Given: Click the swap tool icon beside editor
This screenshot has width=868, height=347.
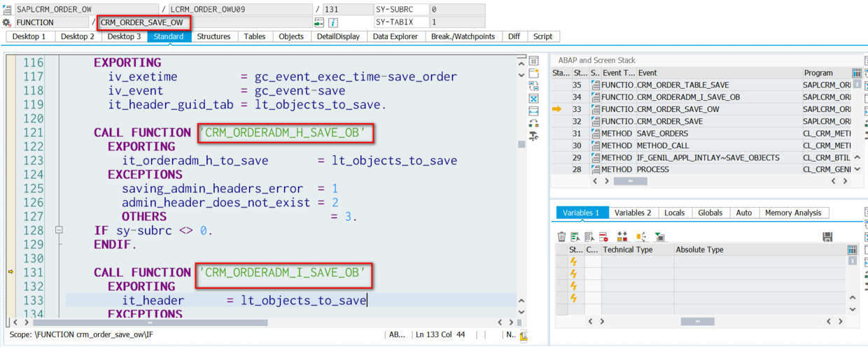Looking at the screenshot, I should point(533,86).
